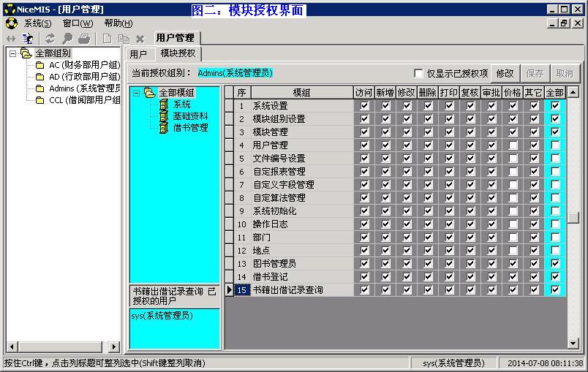Click the 修改 button
The image size is (588, 372).
[x=505, y=73]
